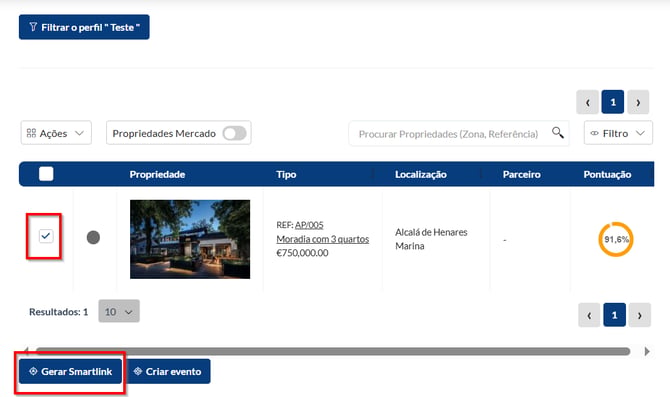
Task: Sort by the Localização column header
Action: coord(420,174)
